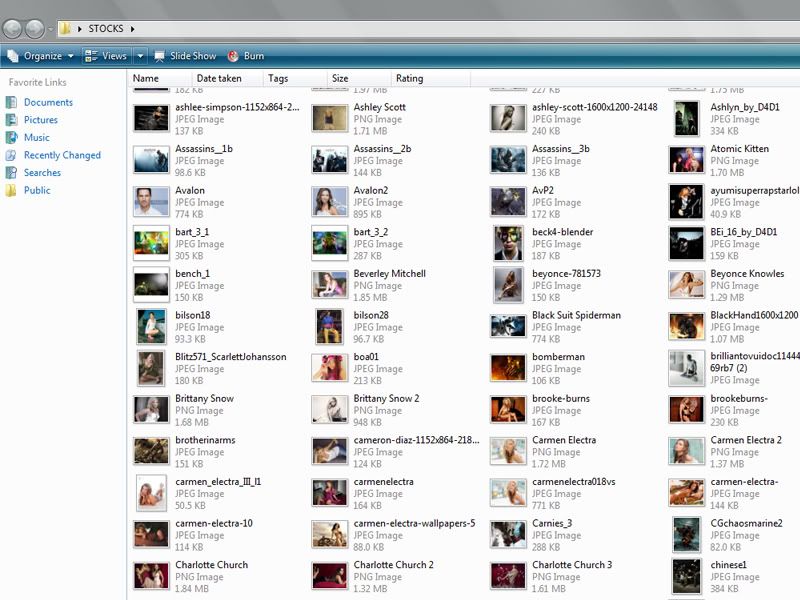Click the Views button

[x=107, y=56]
